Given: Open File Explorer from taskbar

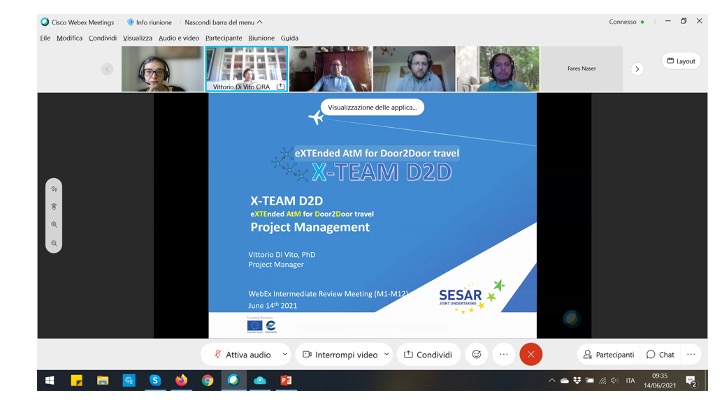Looking at the screenshot, I should coord(102,380).
